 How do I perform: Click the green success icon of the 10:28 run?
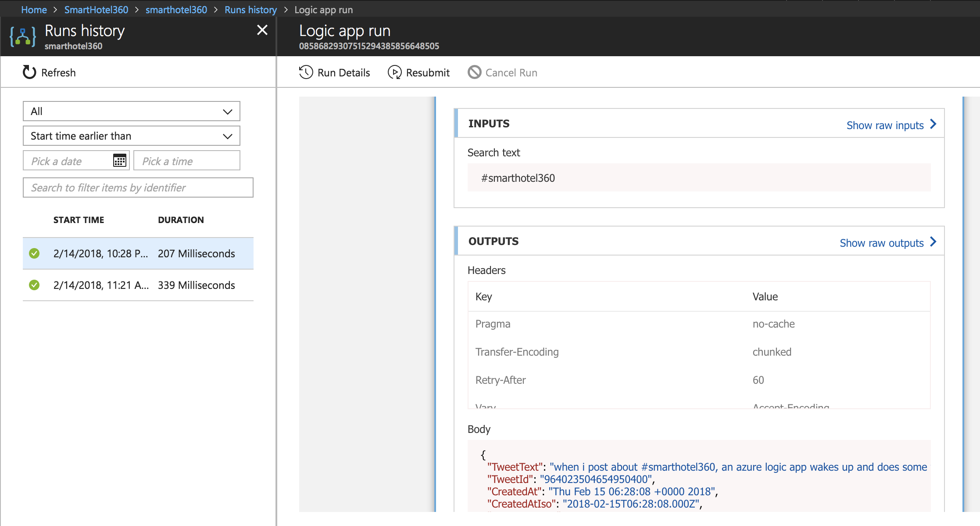point(34,253)
